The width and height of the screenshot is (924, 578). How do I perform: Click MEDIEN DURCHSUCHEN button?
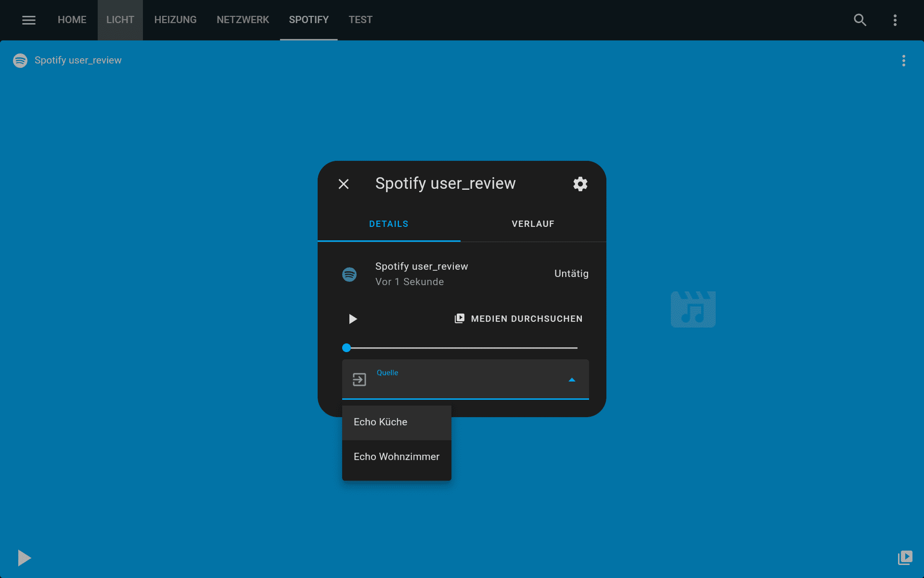click(519, 319)
